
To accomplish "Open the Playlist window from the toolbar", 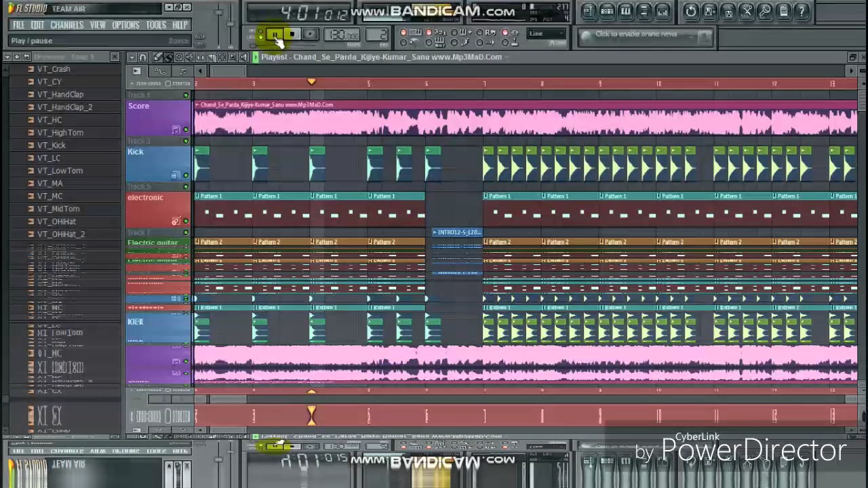I will [x=589, y=12].
